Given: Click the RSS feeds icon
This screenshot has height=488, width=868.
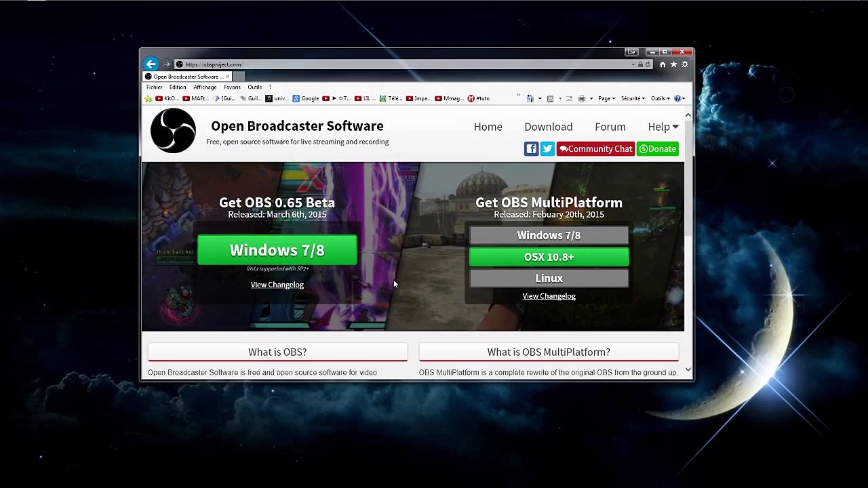Looking at the screenshot, I should pos(550,98).
